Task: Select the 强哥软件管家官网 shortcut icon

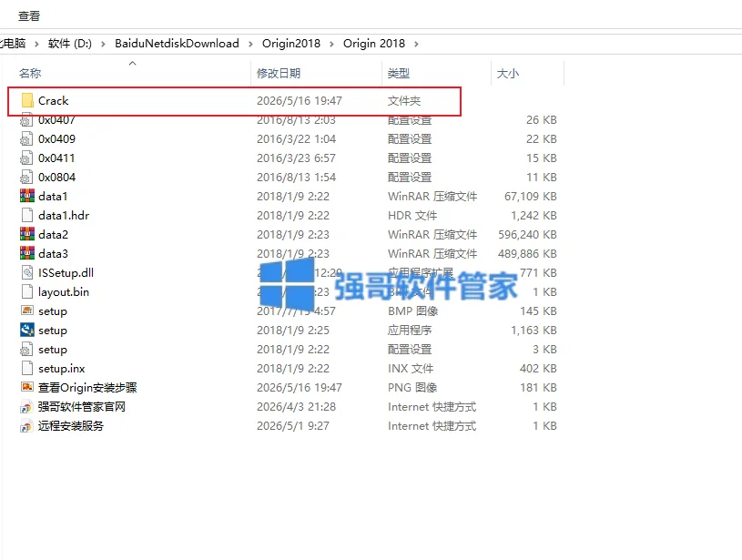Action: click(x=26, y=407)
